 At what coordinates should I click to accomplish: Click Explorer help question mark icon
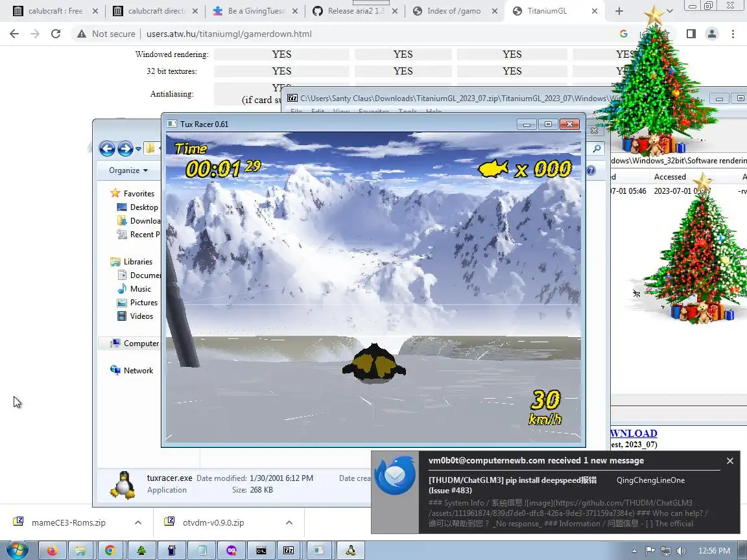pos(591,170)
